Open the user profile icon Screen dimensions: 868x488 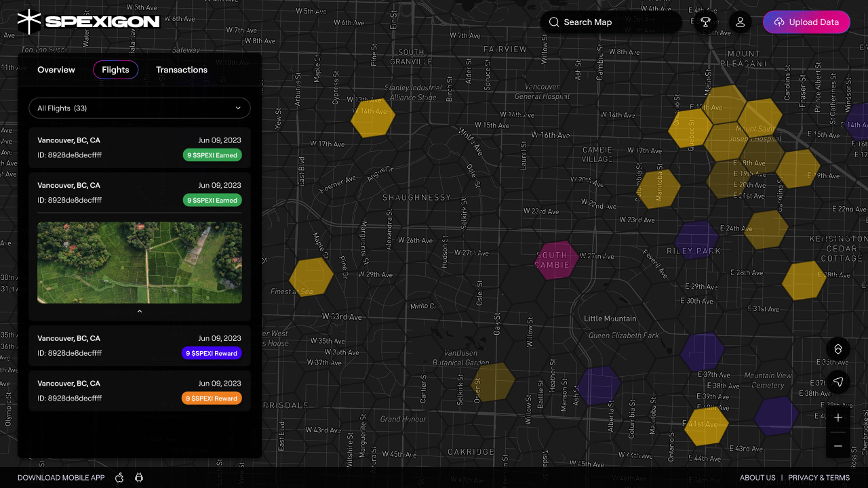pos(740,22)
